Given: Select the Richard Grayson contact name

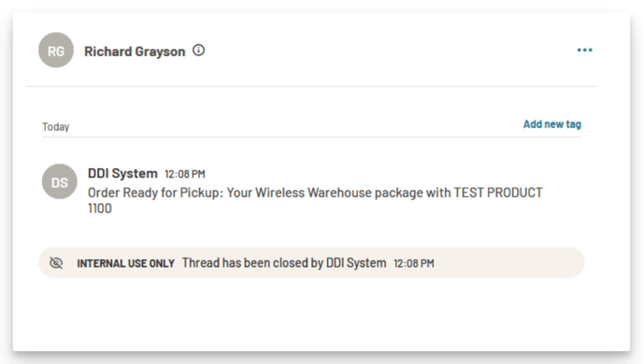Looking at the screenshot, I should coord(135,51).
